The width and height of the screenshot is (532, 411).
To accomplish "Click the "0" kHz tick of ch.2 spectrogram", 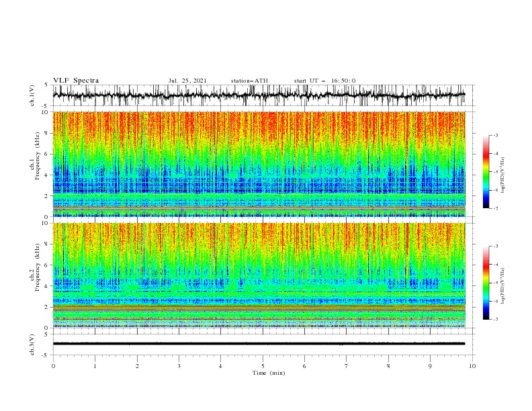I will 47,328.
